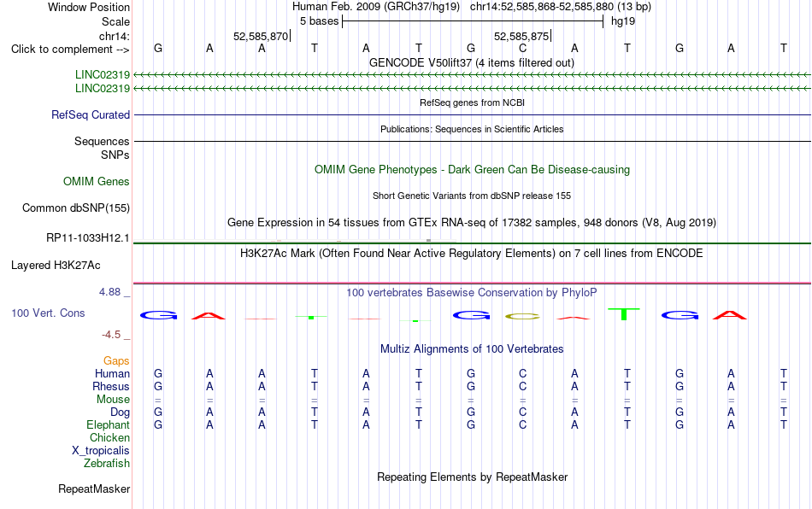Open the Layered H3K27Ac track label
Image resolution: width=812 pixels, height=509 pixels.
tap(56, 266)
